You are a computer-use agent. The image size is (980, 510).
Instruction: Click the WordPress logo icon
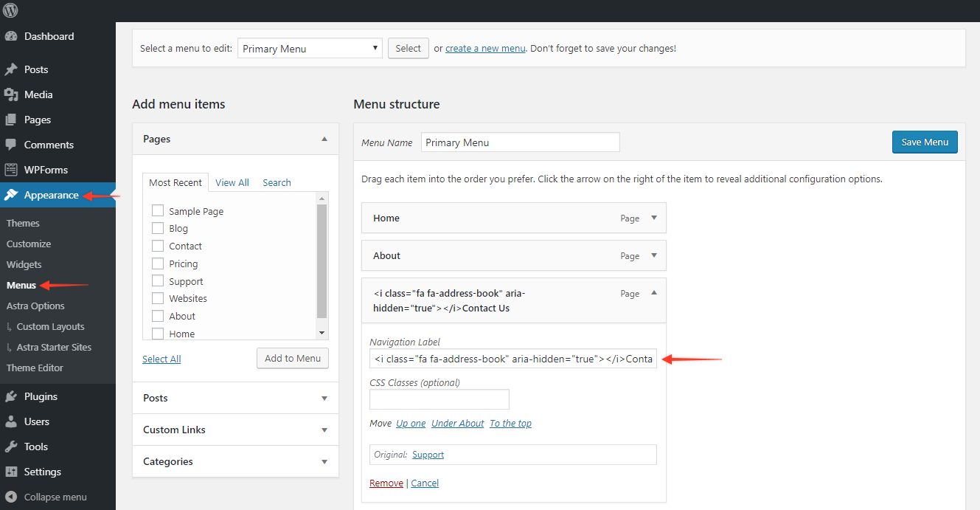click(x=11, y=11)
